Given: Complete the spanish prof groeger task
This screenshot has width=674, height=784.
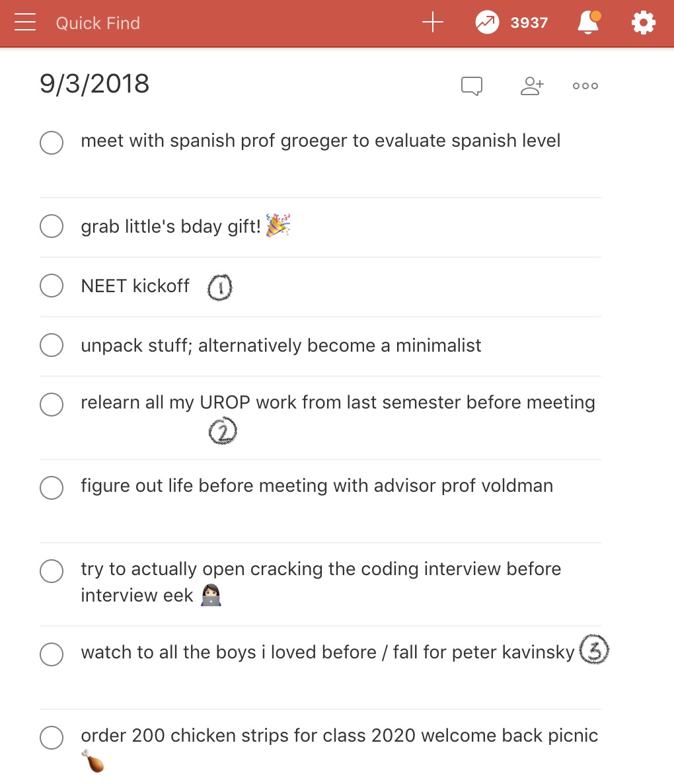Looking at the screenshot, I should click(x=52, y=143).
